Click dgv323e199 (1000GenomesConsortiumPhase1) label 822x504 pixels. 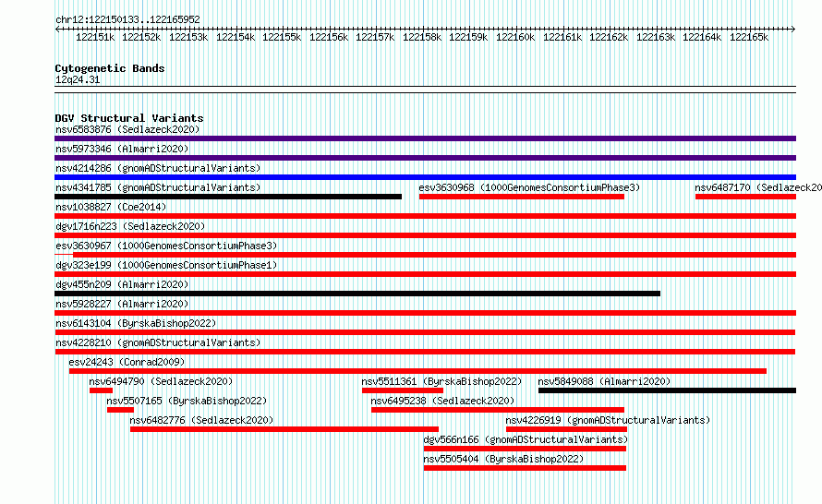tap(166, 265)
